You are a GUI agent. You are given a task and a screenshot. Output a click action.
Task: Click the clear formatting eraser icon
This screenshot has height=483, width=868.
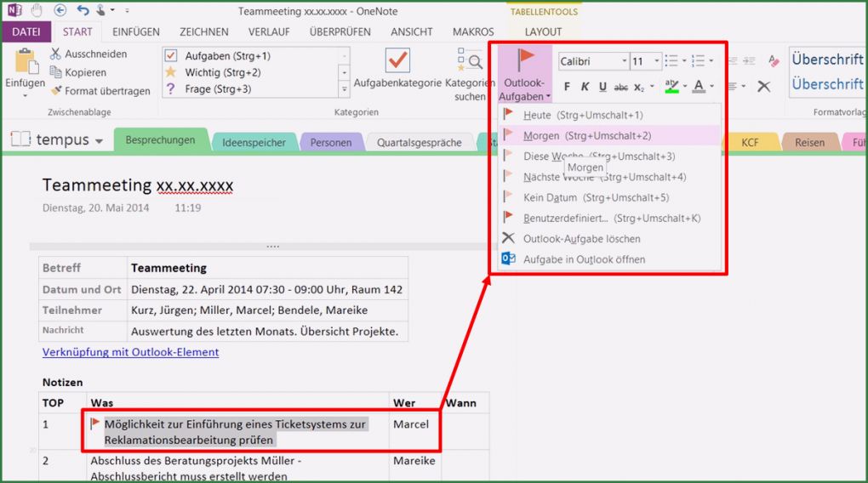point(774,61)
